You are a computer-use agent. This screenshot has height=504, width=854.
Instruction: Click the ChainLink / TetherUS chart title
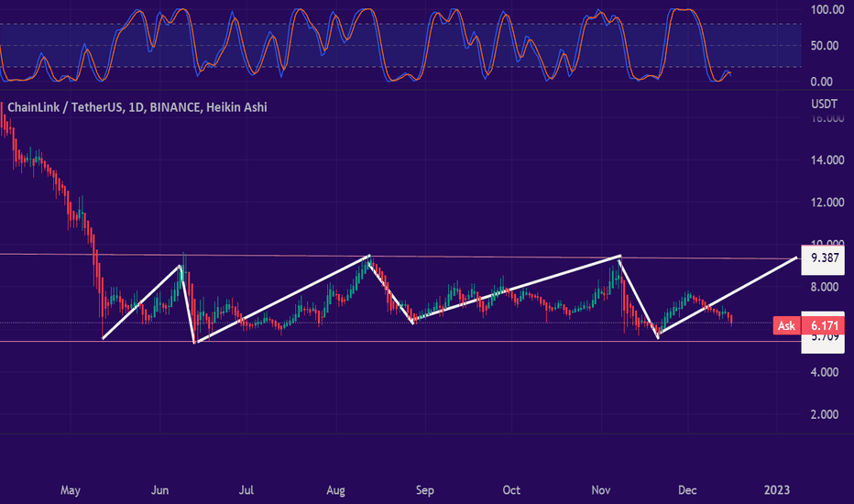(x=137, y=107)
